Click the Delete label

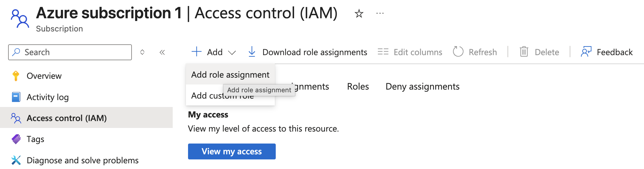[x=547, y=52]
